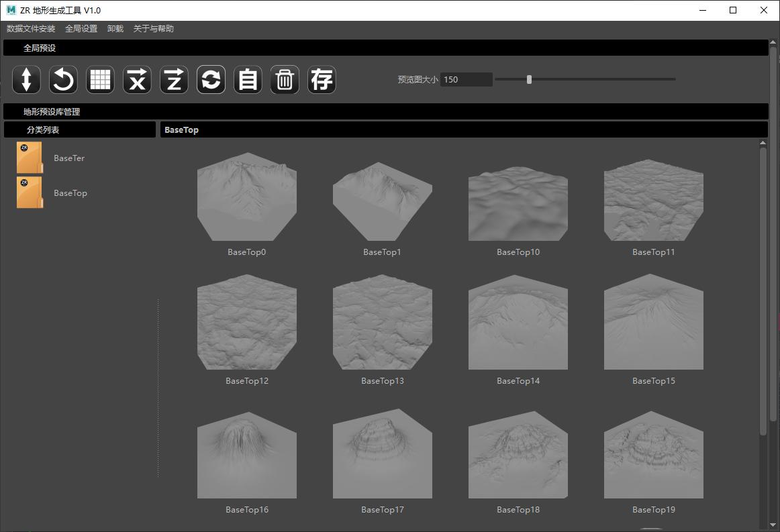Click the preview size input field
780x532 pixels.
(466, 79)
